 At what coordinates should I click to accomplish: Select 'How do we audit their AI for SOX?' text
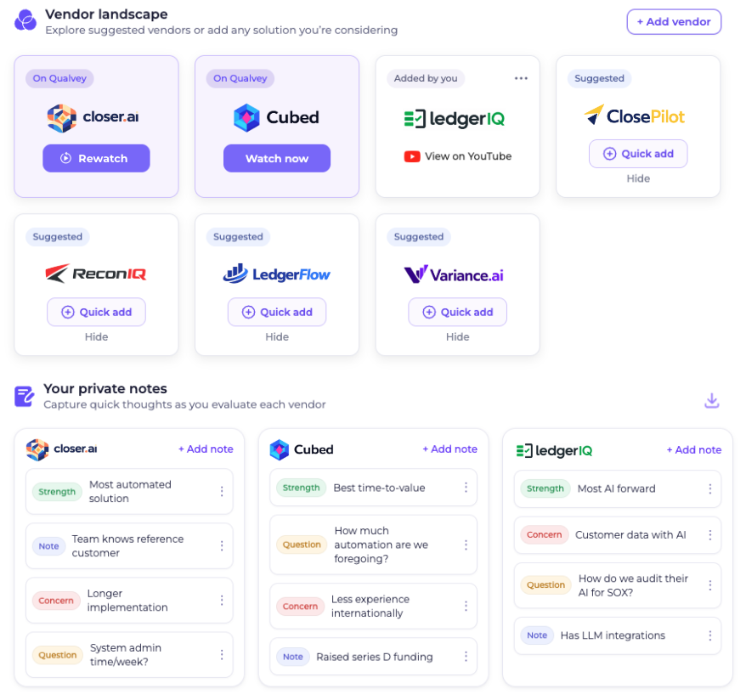(x=633, y=585)
